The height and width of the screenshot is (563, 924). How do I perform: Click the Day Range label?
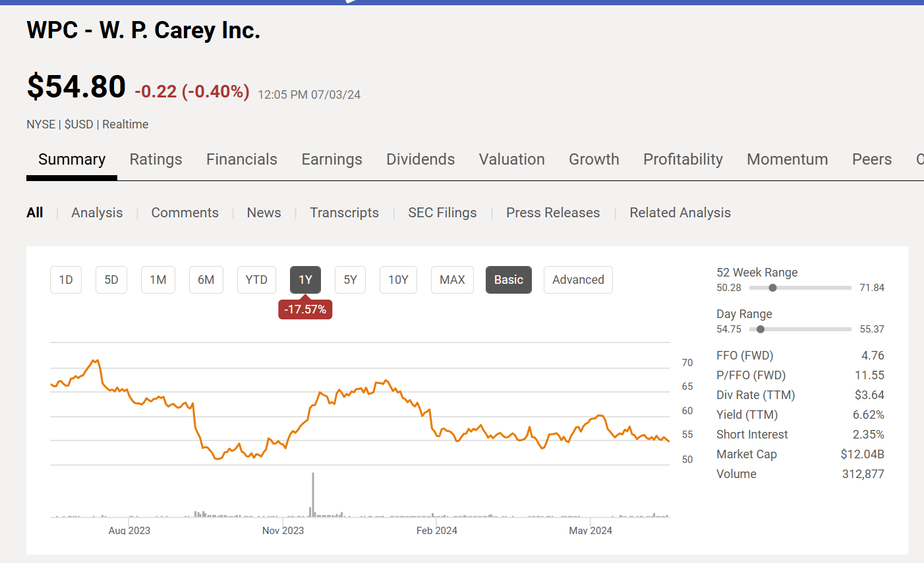(x=744, y=314)
